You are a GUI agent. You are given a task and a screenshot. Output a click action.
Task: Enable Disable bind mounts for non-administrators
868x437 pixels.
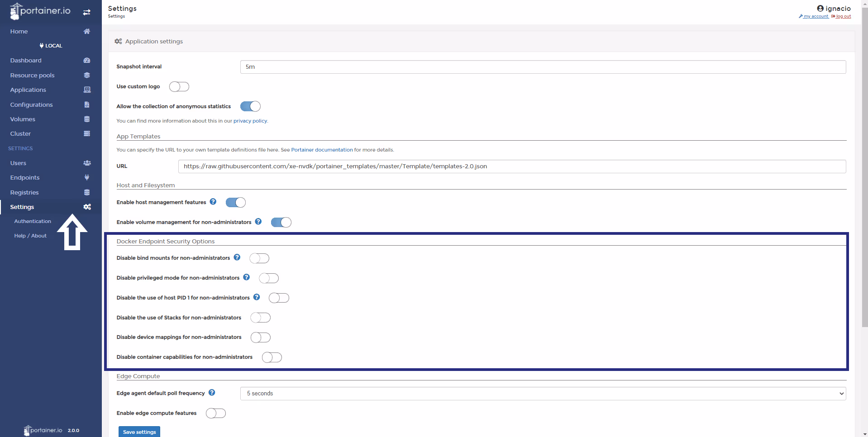click(x=259, y=258)
